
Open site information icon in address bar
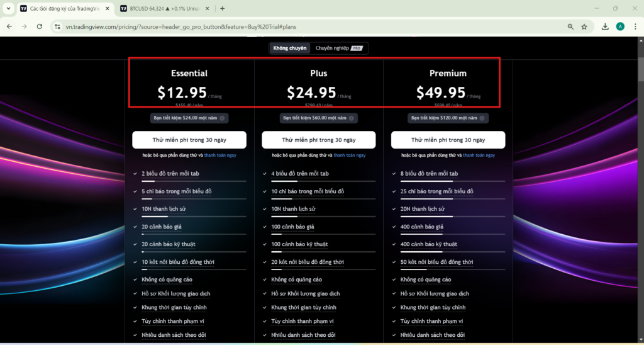[x=57, y=26]
